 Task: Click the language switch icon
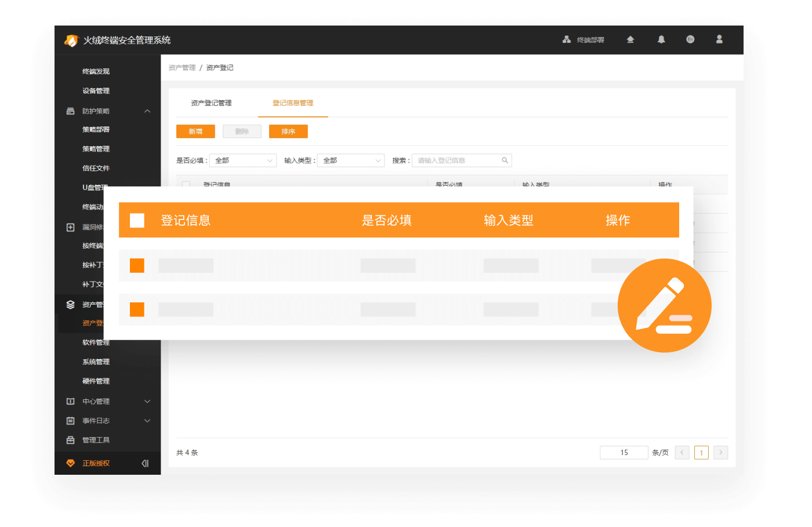(690, 39)
